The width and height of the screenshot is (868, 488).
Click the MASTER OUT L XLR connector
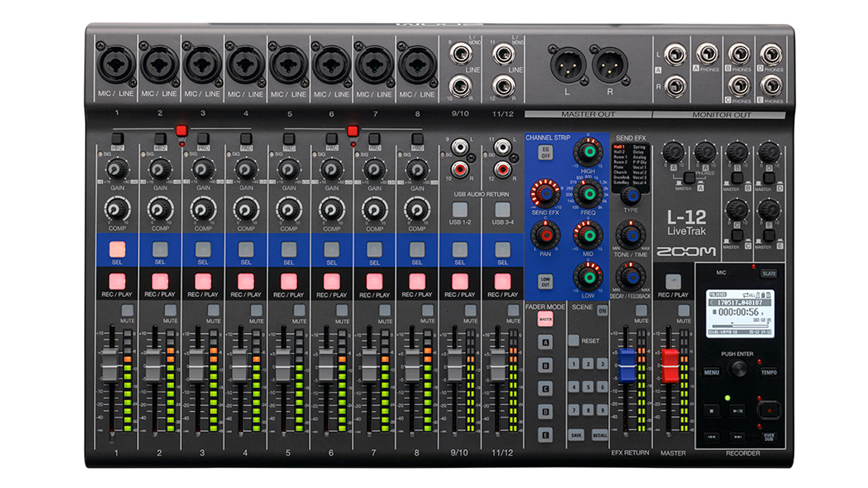(x=567, y=65)
